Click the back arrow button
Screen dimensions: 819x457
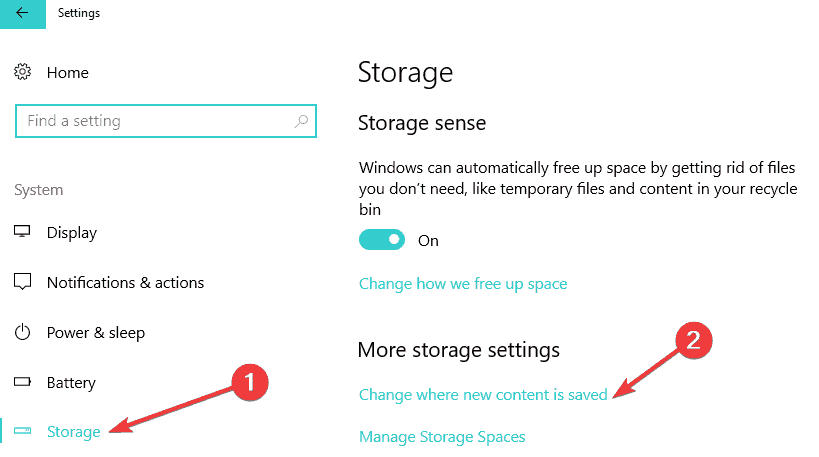23,14
